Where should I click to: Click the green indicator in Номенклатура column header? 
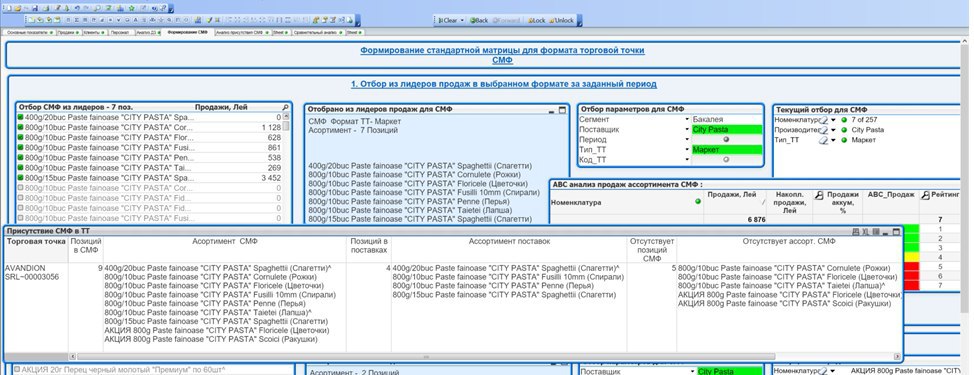[698, 201]
